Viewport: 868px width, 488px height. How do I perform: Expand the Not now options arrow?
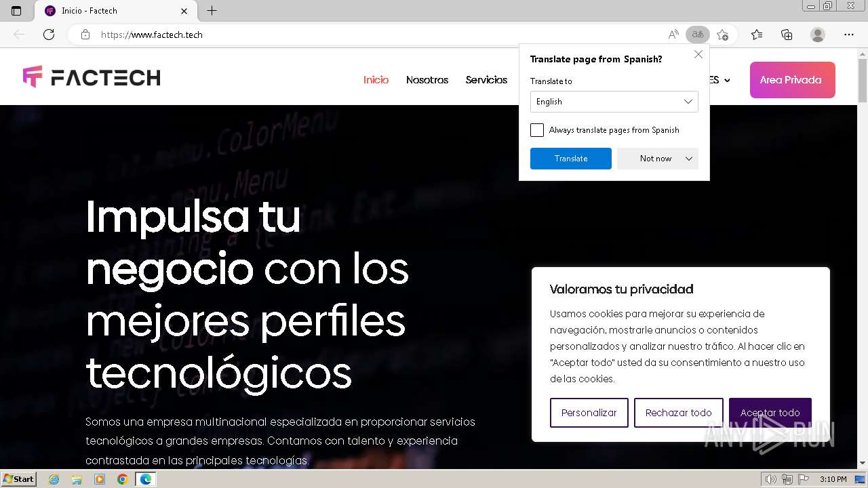689,159
